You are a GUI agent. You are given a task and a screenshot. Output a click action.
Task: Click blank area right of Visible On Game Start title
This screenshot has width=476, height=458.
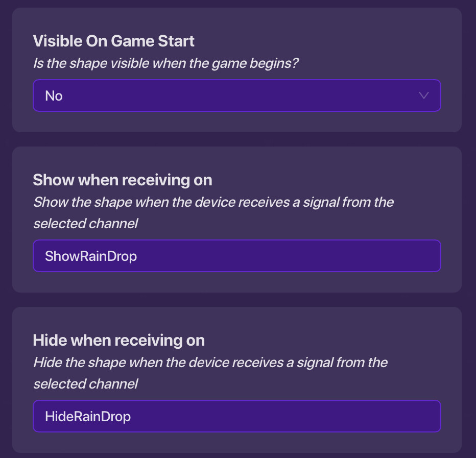[x=327, y=41]
